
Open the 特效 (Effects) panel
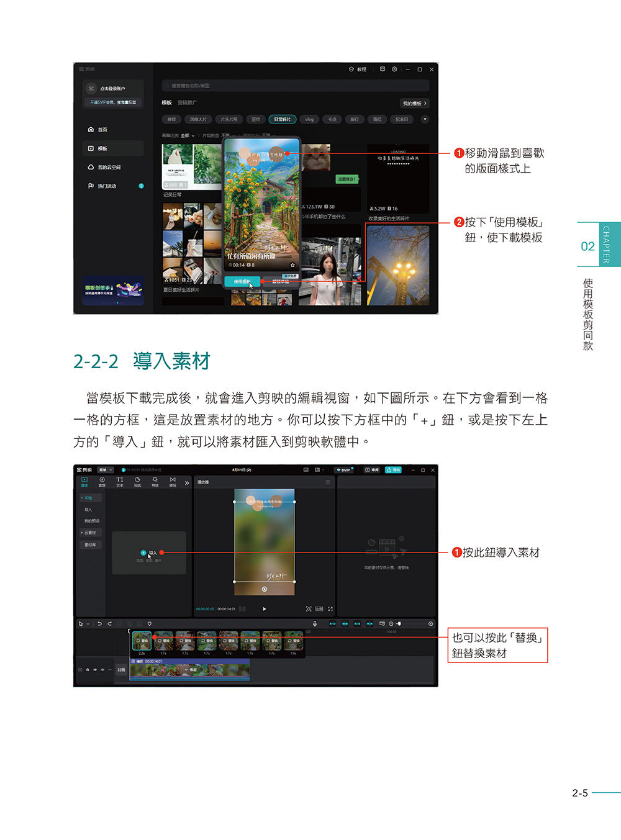(x=155, y=482)
